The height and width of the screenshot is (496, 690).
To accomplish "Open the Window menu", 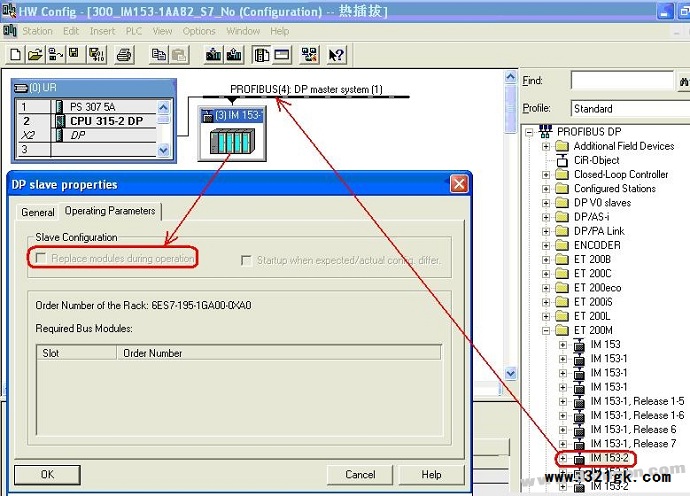I will pos(243,31).
